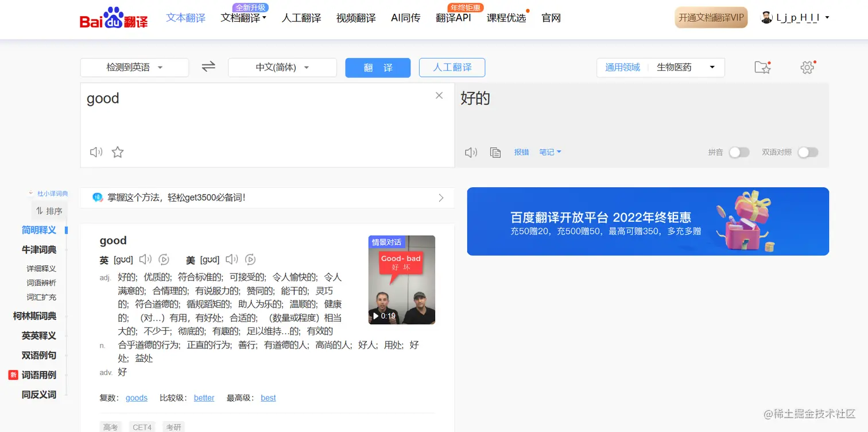Play British pronunciation loop icon
868x432 pixels.
click(x=164, y=260)
